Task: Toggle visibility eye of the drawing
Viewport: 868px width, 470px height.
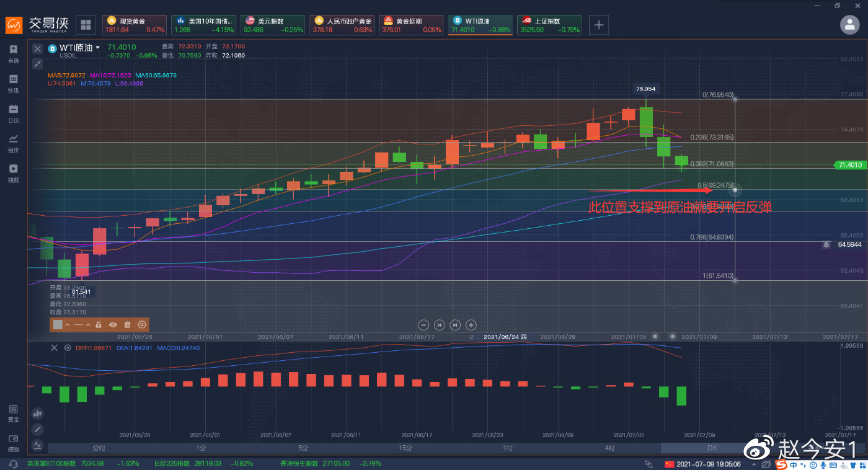Action: point(113,324)
